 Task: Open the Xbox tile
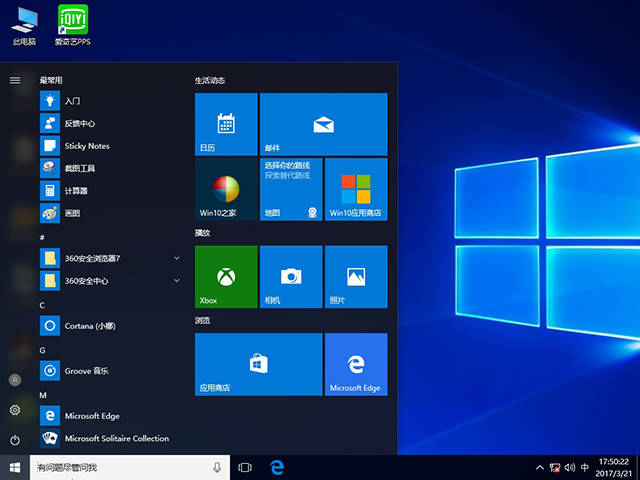click(x=225, y=277)
